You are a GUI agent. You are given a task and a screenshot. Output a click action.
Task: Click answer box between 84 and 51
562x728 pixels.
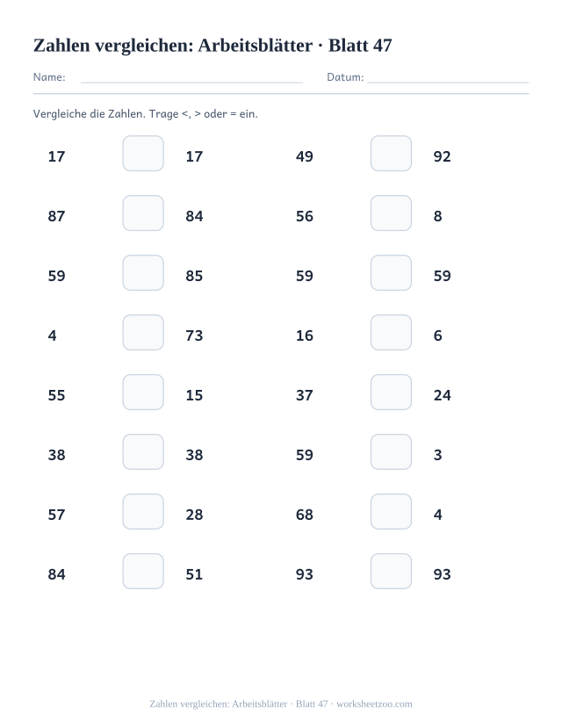pos(143,571)
